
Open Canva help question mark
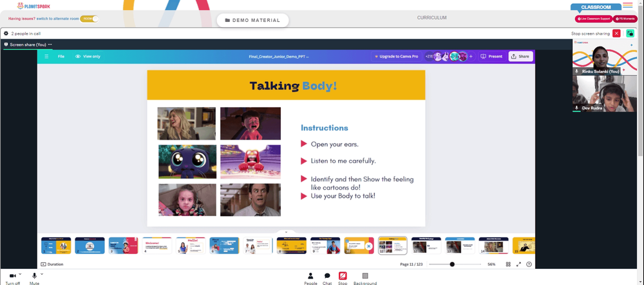(529, 264)
